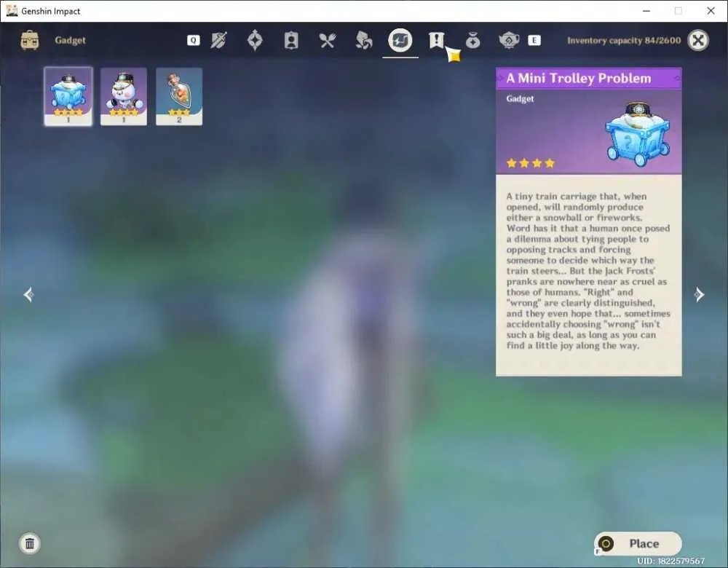Click the Inventory capacity 84/2600 text

pos(624,40)
